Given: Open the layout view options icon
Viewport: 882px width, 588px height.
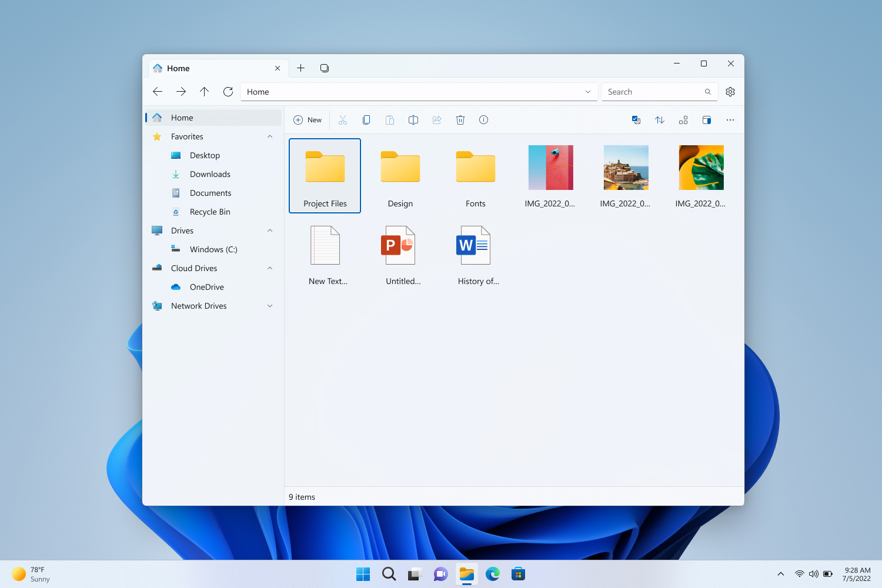Looking at the screenshot, I should click(x=683, y=120).
